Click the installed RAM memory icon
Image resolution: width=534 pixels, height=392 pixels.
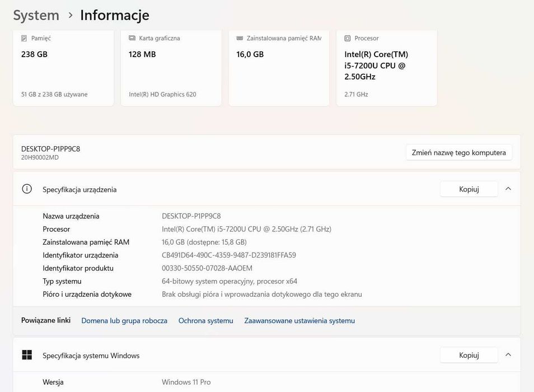coord(240,38)
